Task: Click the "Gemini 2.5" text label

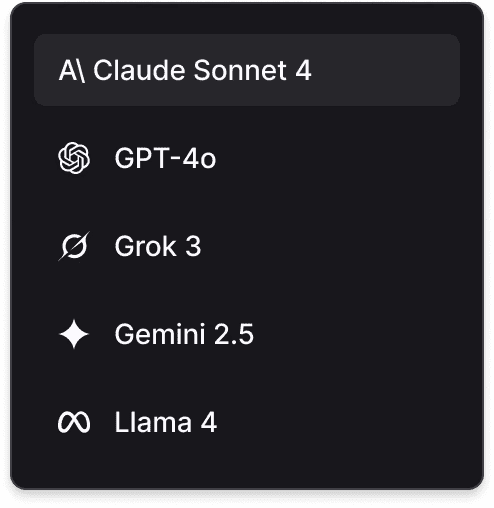Action: click(x=184, y=334)
